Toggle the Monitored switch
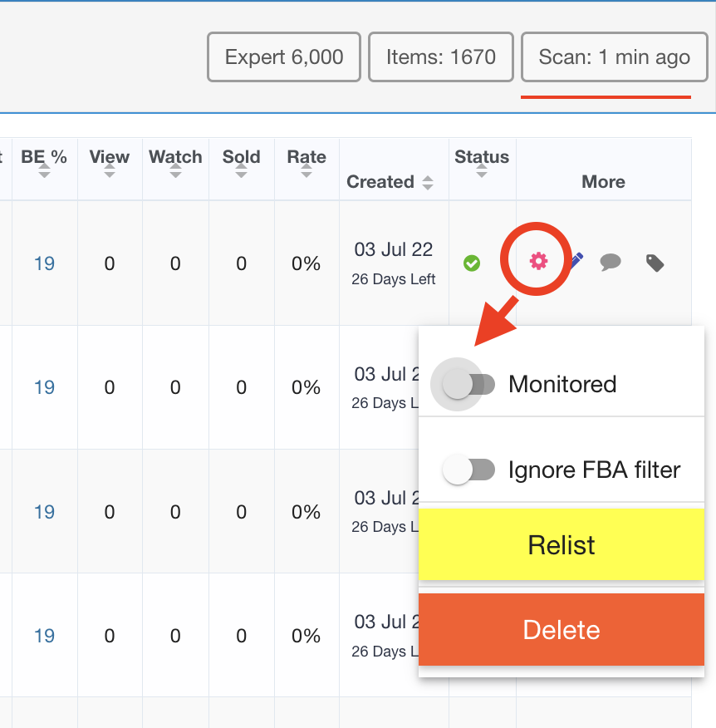The height and width of the screenshot is (728, 716). [468, 385]
